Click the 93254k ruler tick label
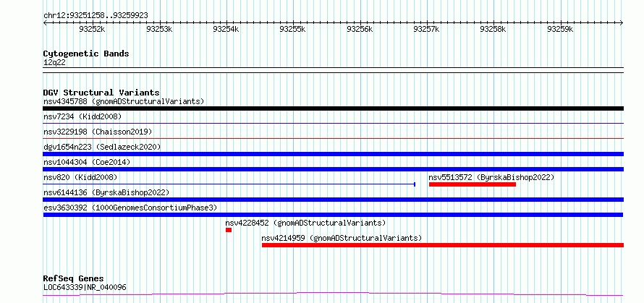The width and height of the screenshot is (644, 303). coord(226,29)
